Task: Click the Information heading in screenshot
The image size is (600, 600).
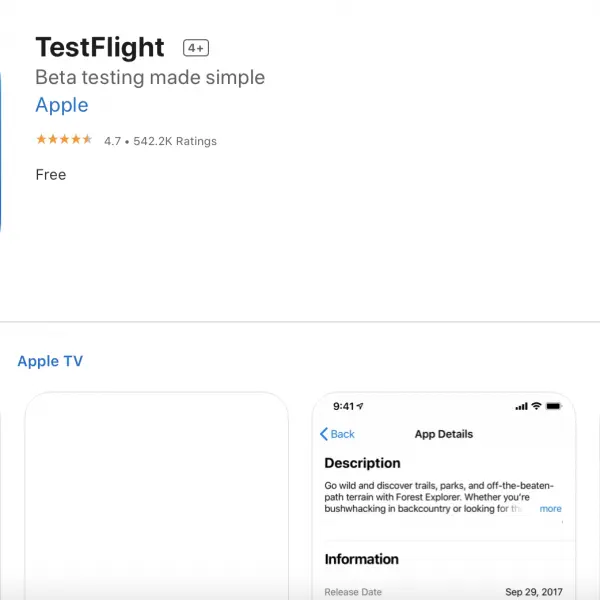Action: pyautogui.click(x=362, y=559)
